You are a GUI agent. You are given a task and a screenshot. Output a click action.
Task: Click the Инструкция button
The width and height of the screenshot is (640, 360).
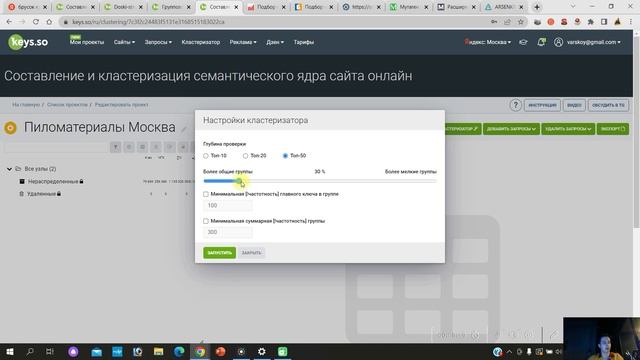pyautogui.click(x=542, y=105)
